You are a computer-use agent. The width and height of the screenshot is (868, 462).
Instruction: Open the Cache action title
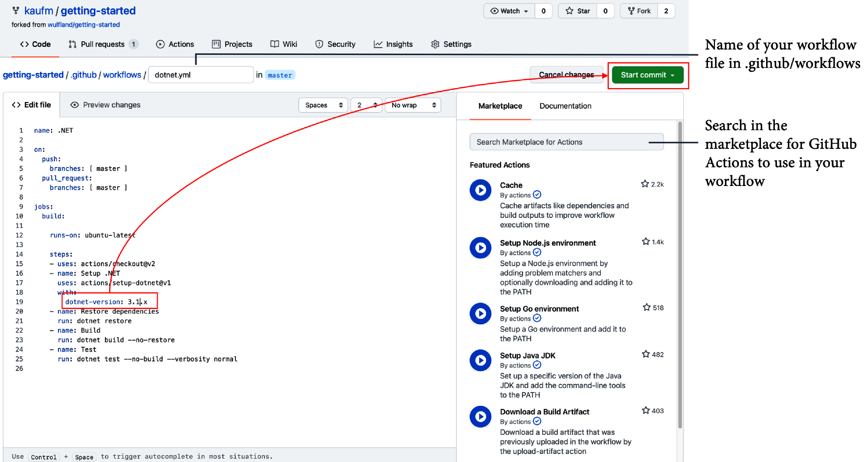tap(511, 185)
